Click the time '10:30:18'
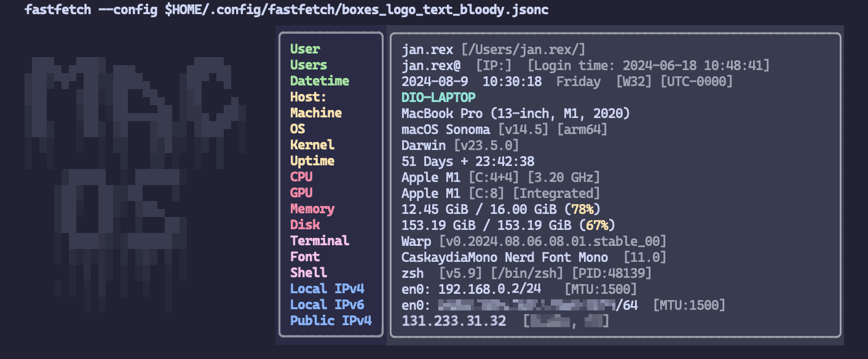The width and height of the screenshot is (868, 359). click(512, 81)
